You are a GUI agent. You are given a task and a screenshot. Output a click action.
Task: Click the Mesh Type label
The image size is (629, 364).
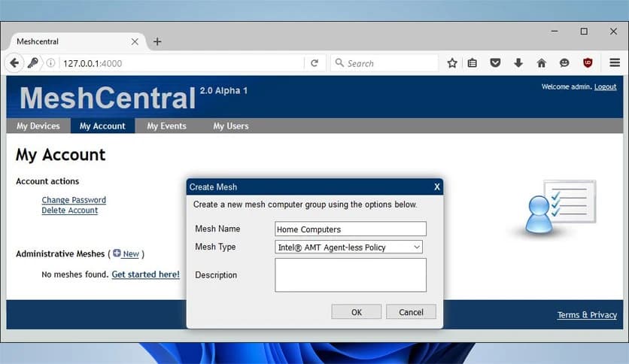[215, 247]
